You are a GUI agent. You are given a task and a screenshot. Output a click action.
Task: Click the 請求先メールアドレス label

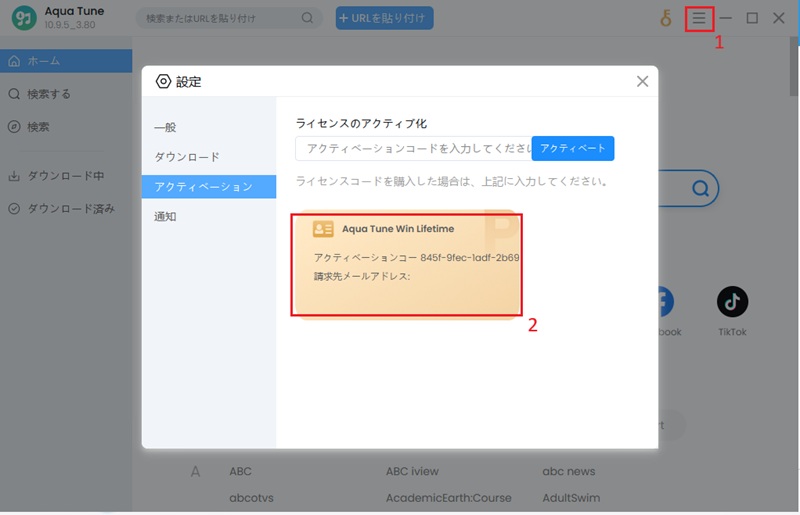click(x=362, y=276)
